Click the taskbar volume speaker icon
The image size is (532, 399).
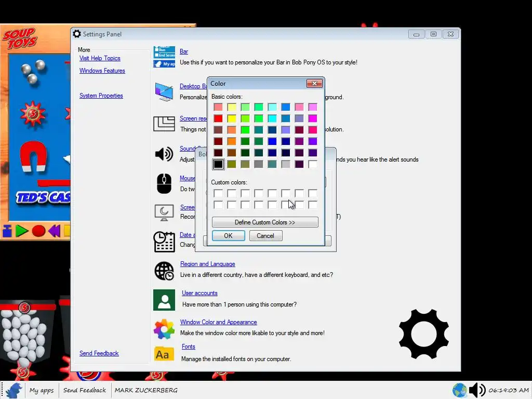477,390
